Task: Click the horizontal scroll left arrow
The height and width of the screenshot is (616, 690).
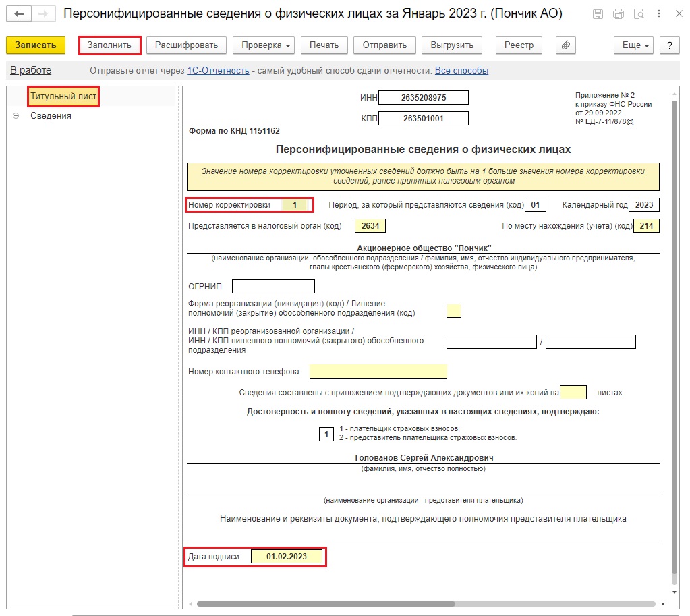Action: 190,604
